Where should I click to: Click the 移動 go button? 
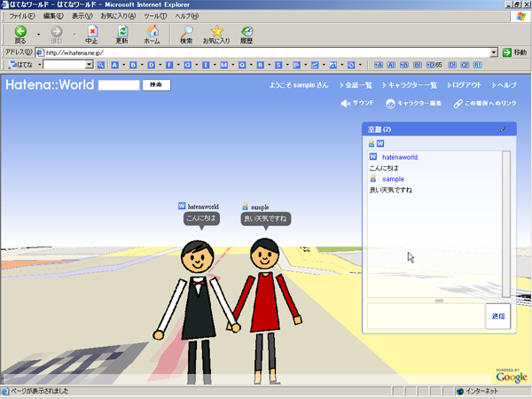[x=514, y=52]
